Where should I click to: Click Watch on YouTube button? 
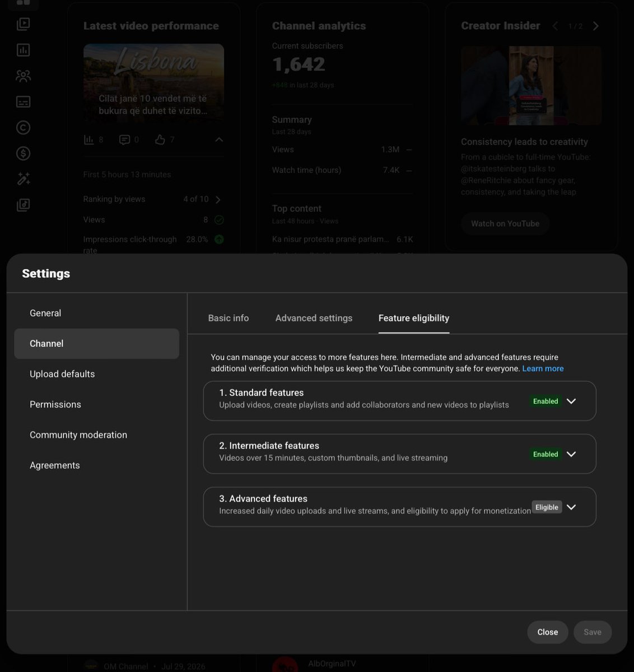505,223
